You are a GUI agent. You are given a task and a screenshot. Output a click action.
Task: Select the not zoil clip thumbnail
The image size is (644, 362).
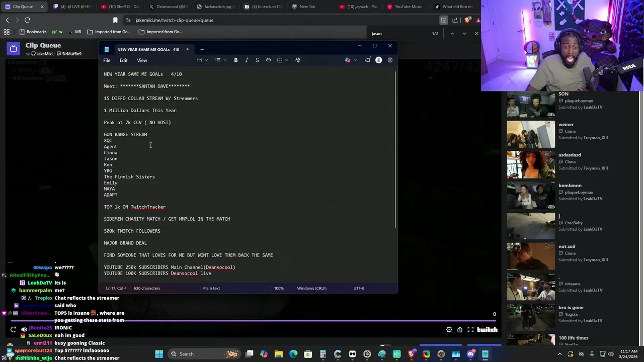[x=531, y=255]
